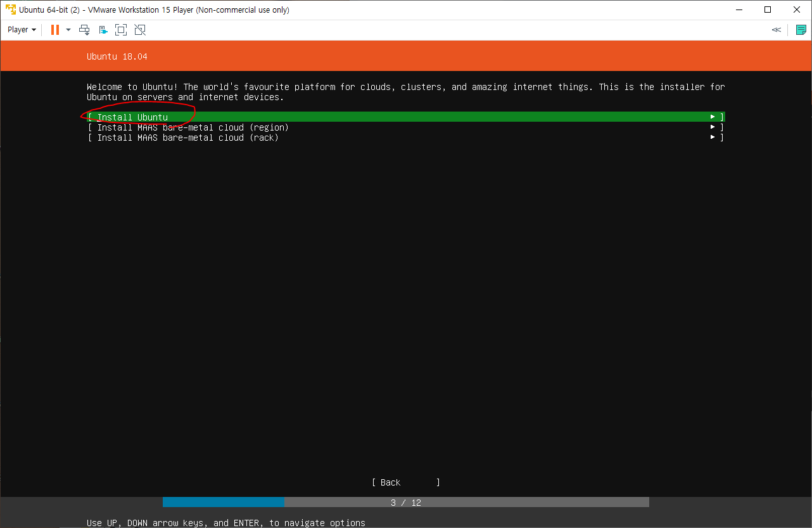The image size is (812, 528).
Task: Close the VMware Workstation Player window
Action: click(797, 10)
